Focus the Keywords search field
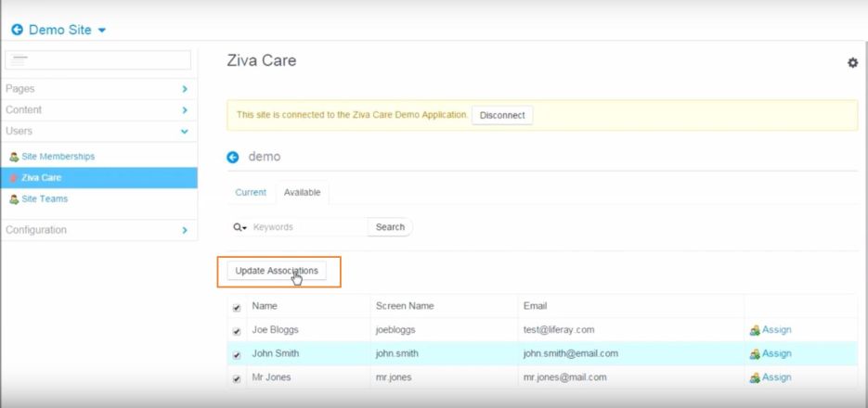 click(309, 226)
